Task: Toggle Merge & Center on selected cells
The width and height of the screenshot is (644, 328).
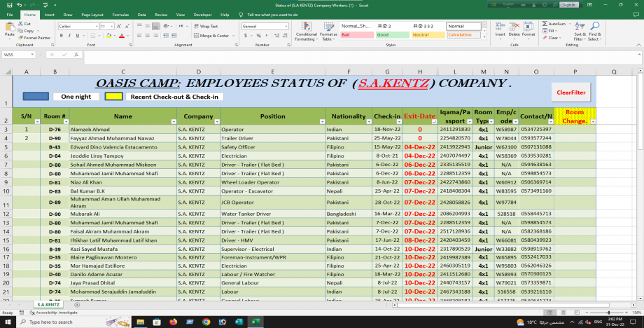Action: click(x=211, y=36)
